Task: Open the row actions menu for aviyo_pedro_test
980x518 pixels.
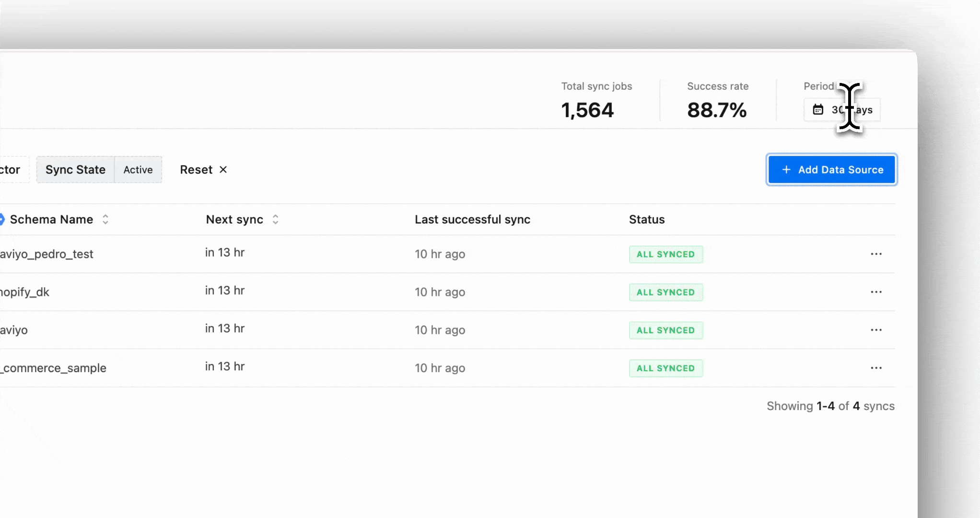Action: pos(876,254)
